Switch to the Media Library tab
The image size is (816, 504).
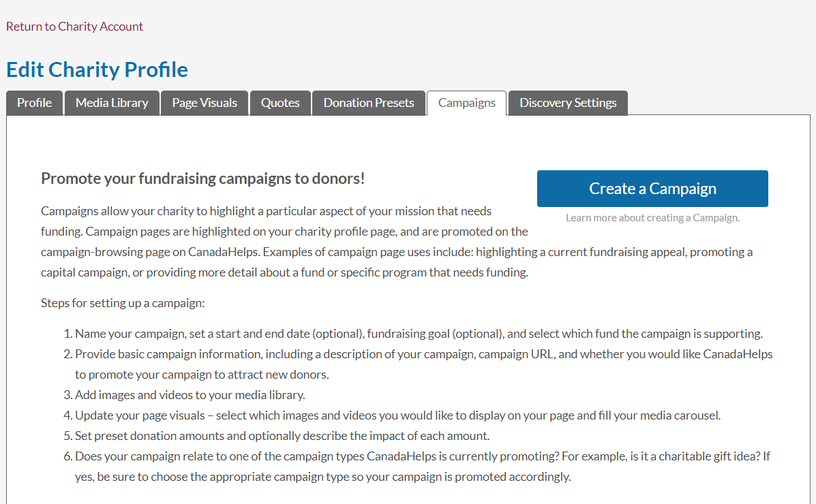112,103
